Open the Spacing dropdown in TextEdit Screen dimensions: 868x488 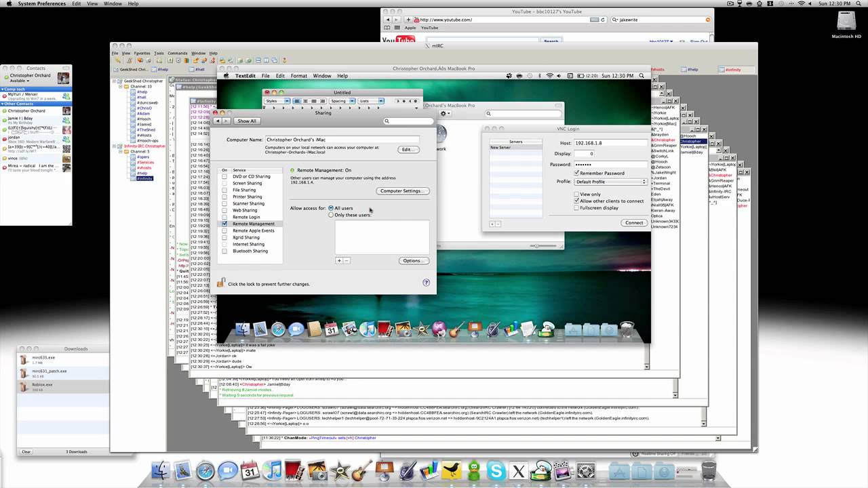(x=342, y=101)
